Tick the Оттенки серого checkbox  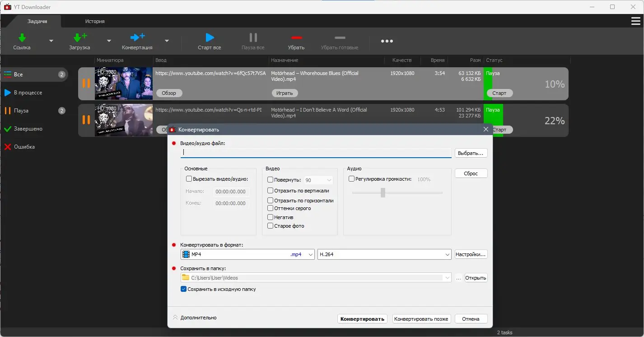(x=270, y=208)
